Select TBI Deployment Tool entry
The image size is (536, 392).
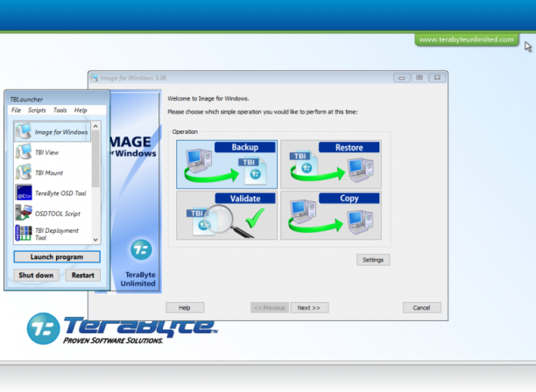53,234
